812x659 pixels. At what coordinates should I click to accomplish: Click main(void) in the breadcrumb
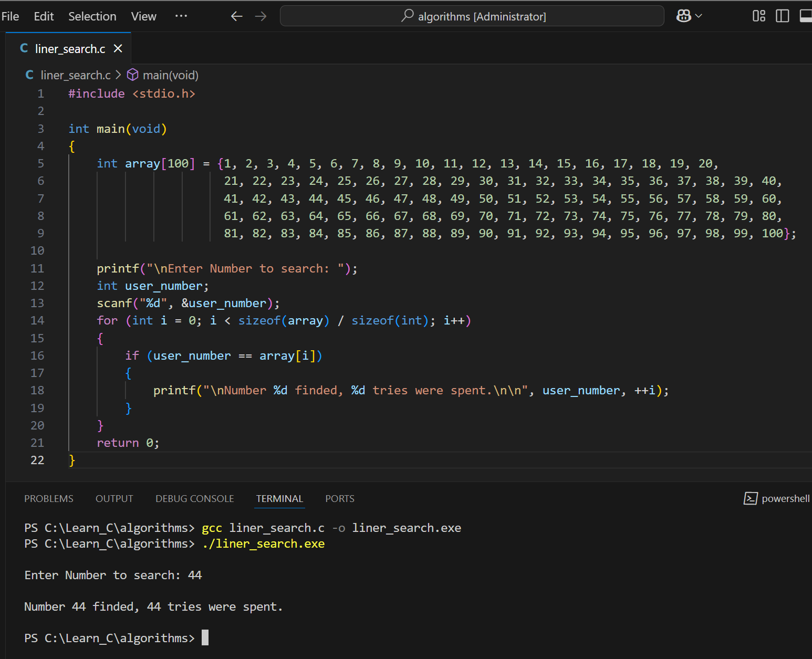(170, 75)
